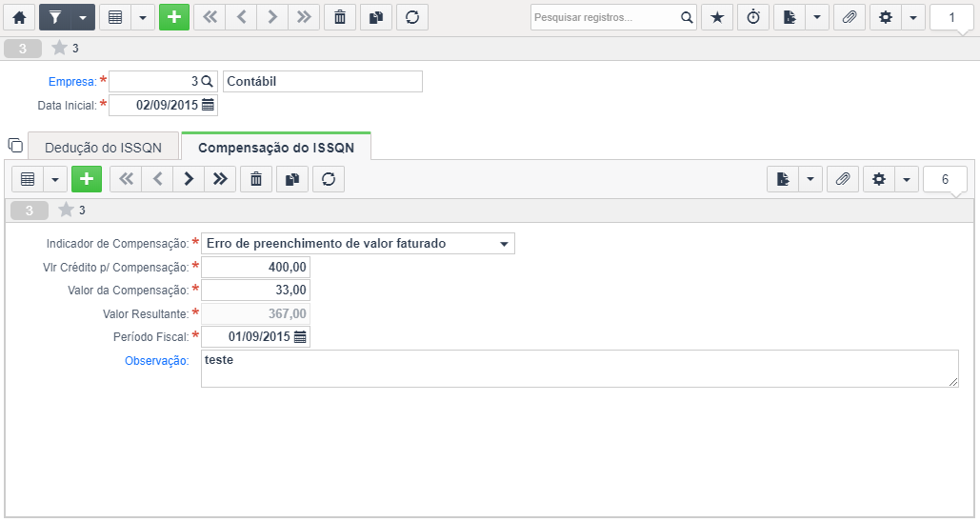This screenshot has width=980, height=522.
Task: Click gray record badge 3 in Compensação panel
Action: 30,211
